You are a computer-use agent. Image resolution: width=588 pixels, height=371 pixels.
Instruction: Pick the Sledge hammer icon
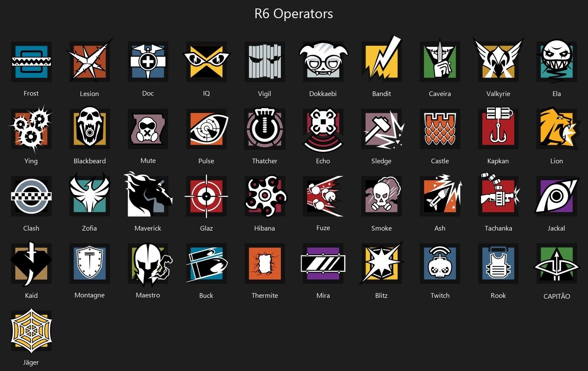[382, 129]
